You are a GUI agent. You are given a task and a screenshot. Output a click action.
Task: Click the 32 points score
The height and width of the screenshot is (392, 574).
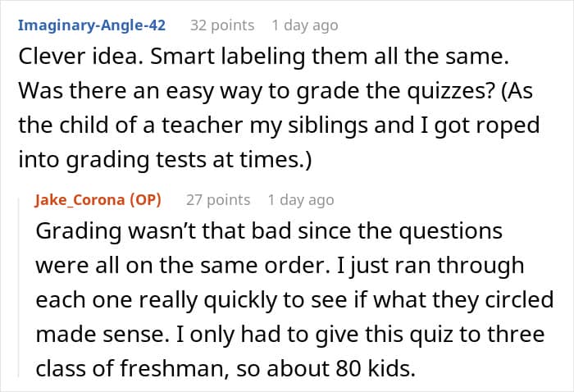(222, 25)
